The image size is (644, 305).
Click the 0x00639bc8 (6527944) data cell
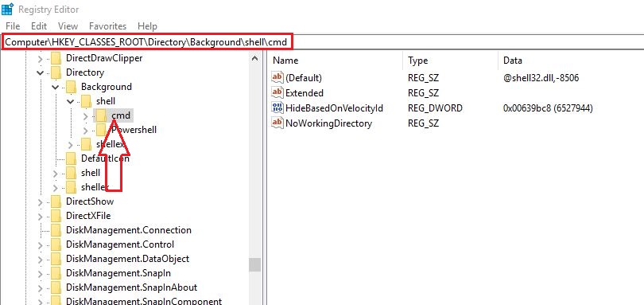click(548, 108)
